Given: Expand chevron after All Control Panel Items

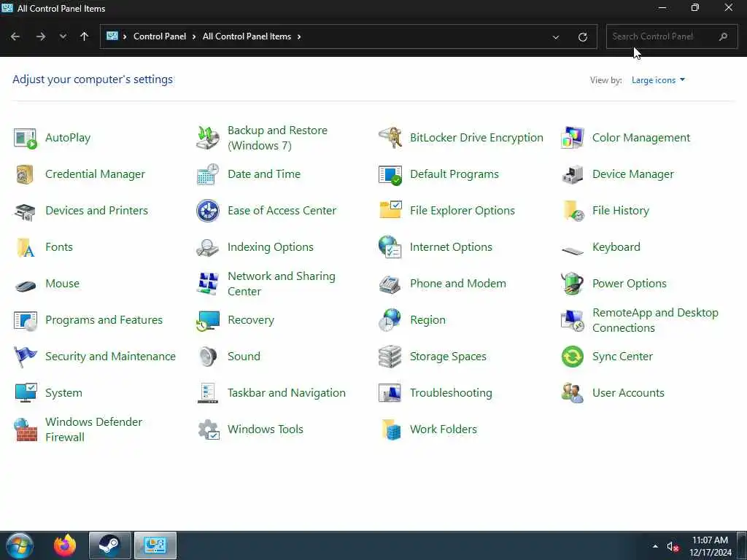Looking at the screenshot, I should (299, 36).
